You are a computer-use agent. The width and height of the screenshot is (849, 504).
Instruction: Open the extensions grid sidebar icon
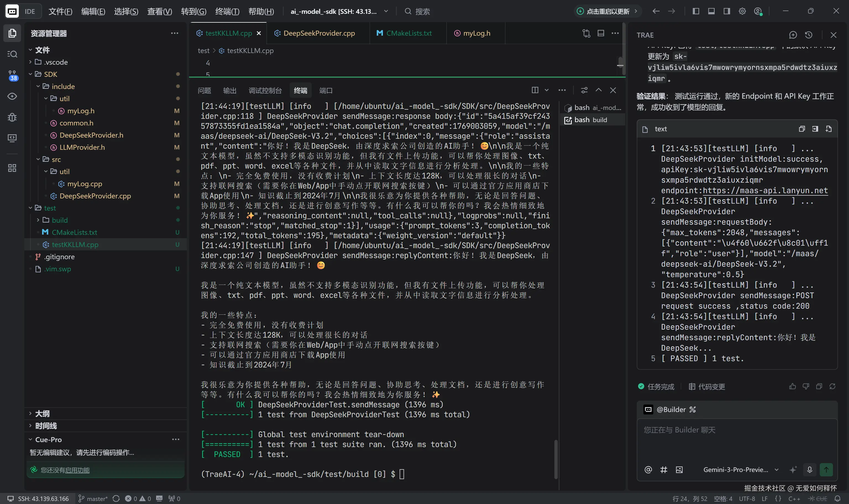(12, 168)
